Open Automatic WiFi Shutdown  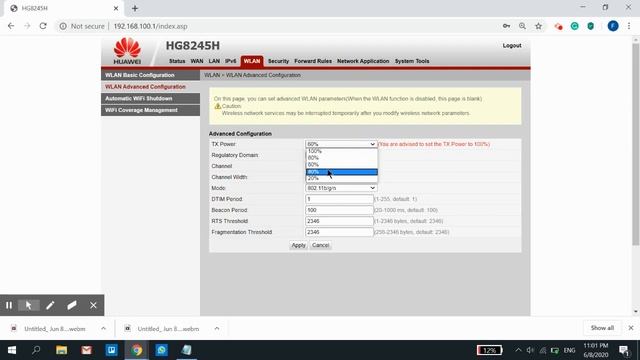(x=150, y=98)
